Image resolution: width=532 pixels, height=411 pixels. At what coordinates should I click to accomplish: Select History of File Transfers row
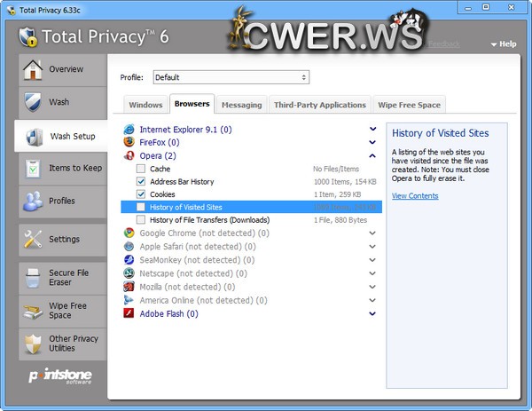coord(209,219)
